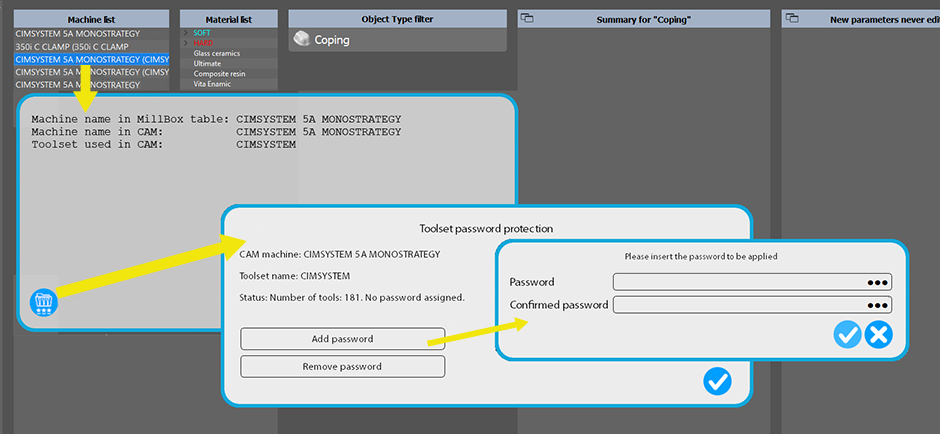Expand the SOFT material group arrow
Viewport: 940px width, 434px height.
point(186,33)
